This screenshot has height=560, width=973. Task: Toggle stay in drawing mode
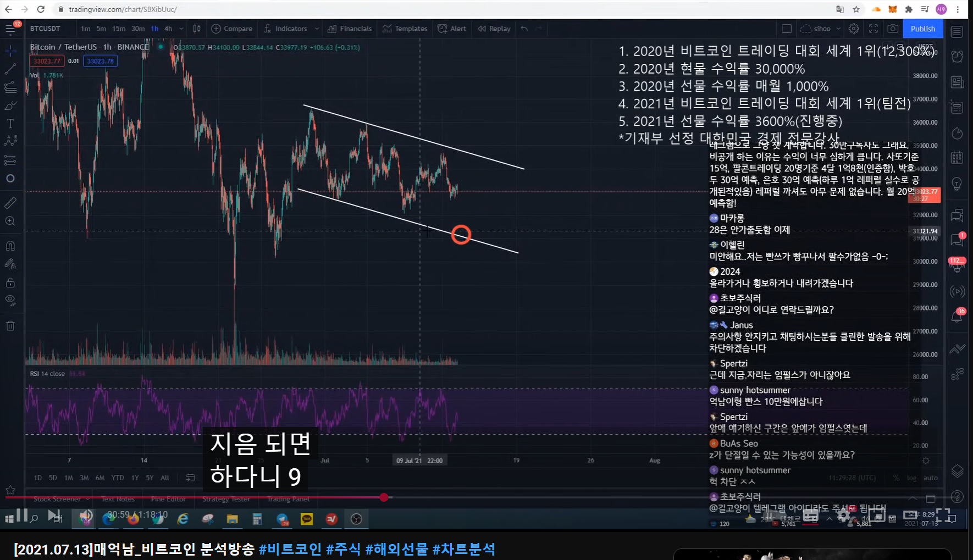click(10, 264)
